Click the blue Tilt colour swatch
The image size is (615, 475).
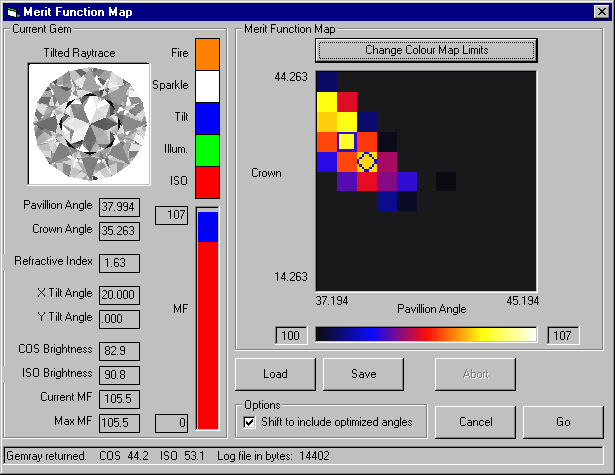pyautogui.click(x=207, y=118)
